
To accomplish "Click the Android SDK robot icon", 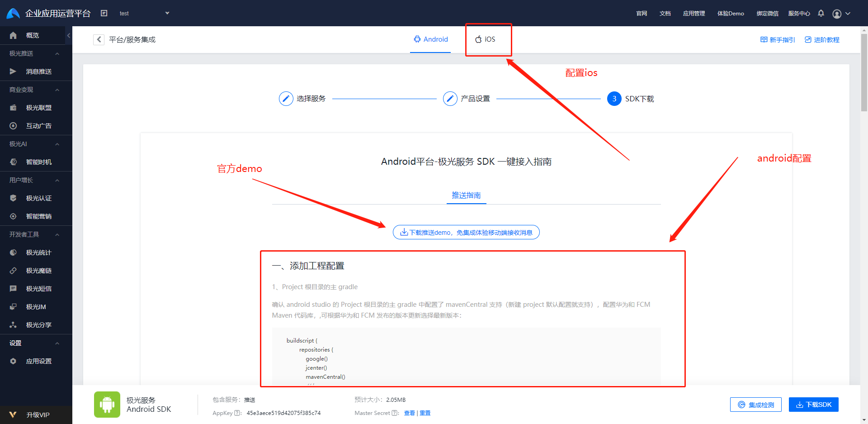I will point(107,404).
